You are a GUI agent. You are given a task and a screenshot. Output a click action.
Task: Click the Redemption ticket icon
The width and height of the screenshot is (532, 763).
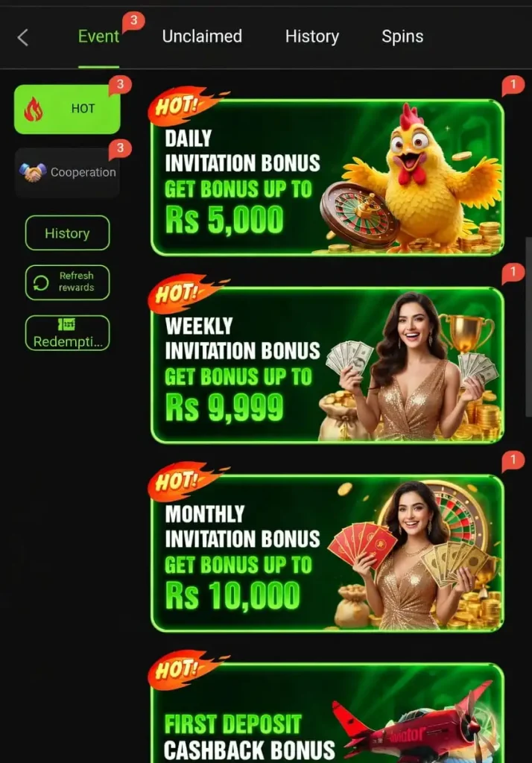pos(66,323)
